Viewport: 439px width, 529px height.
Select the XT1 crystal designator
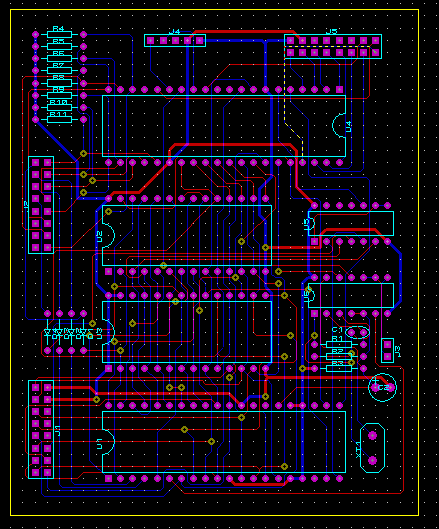point(358,449)
